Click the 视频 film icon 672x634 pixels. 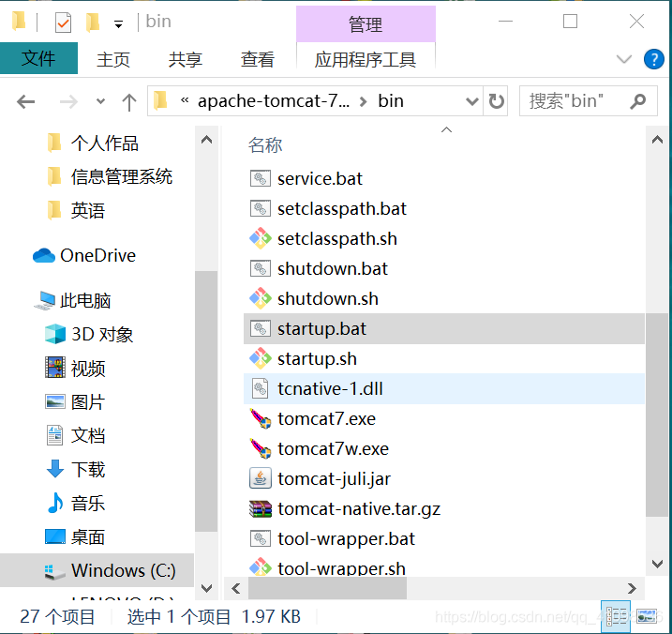[55, 368]
